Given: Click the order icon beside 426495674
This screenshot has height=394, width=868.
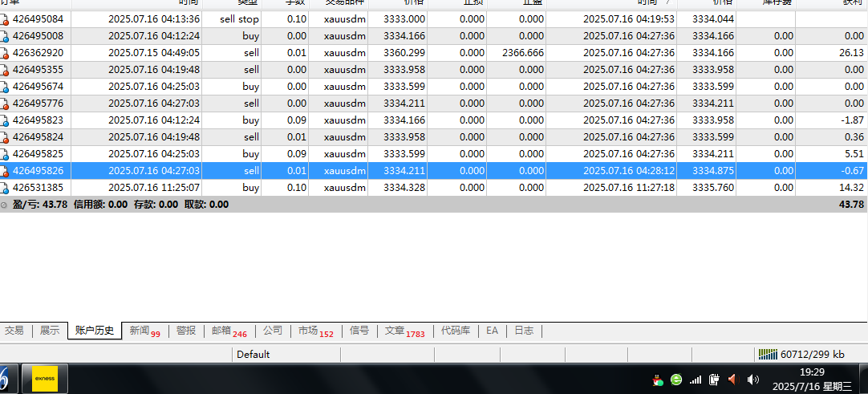Looking at the screenshot, I should (5, 87).
